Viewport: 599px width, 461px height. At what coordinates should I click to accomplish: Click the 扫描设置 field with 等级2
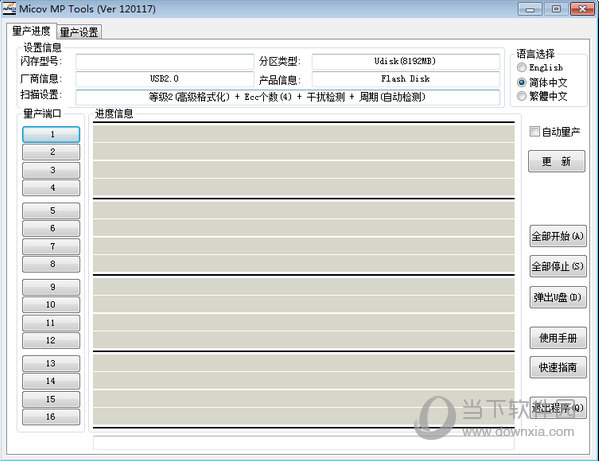[288, 97]
